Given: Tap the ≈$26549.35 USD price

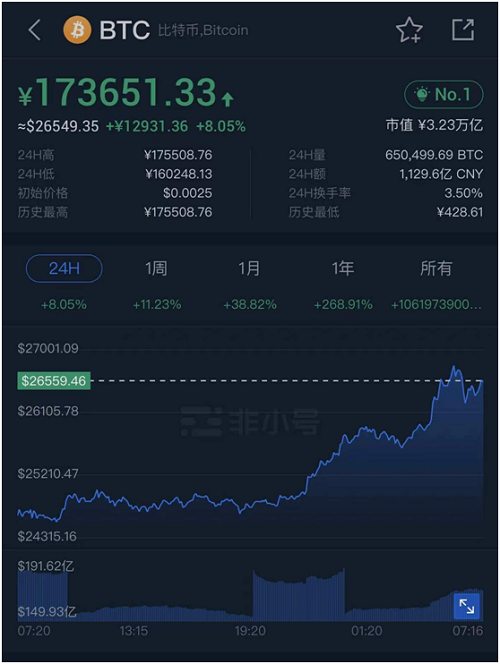Looking at the screenshot, I should 58,126.
